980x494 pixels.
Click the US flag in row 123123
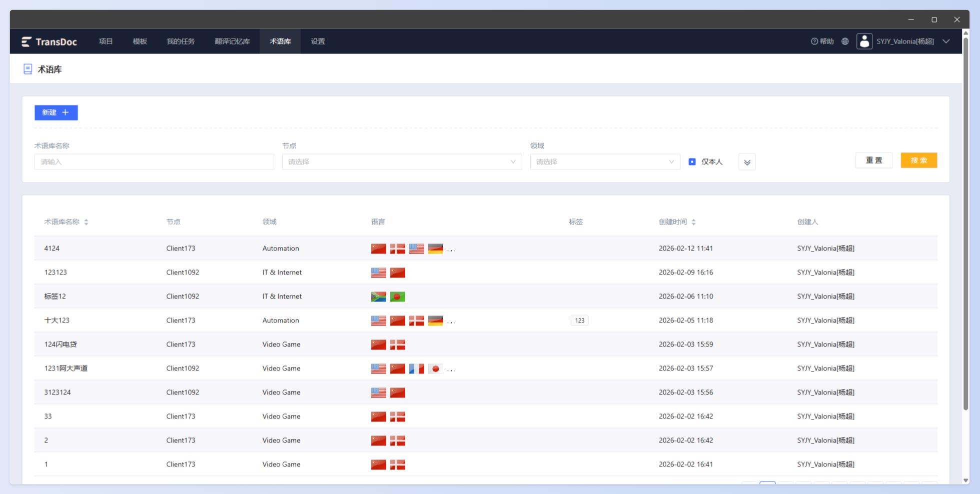coord(379,272)
